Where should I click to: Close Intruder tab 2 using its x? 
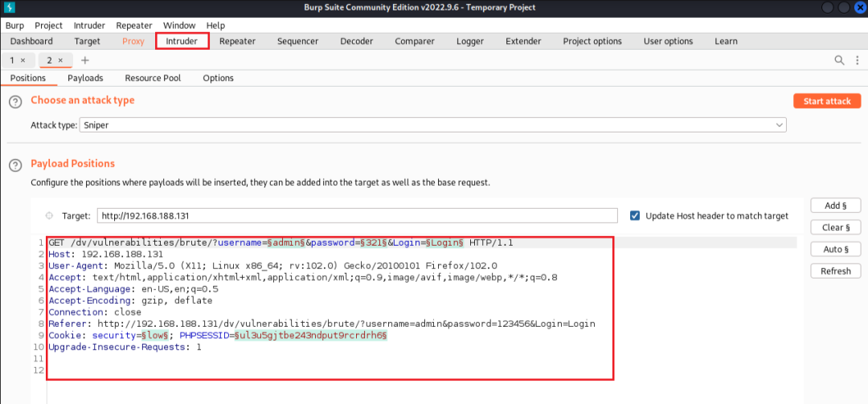point(60,60)
